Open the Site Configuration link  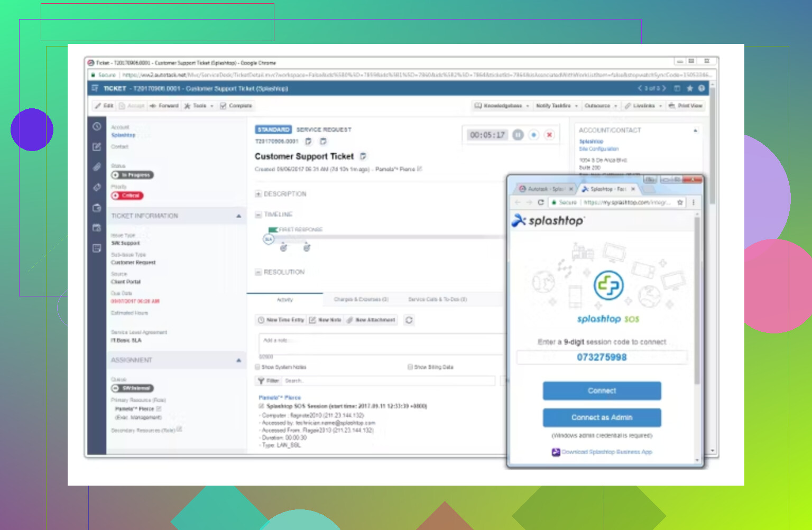click(598, 149)
